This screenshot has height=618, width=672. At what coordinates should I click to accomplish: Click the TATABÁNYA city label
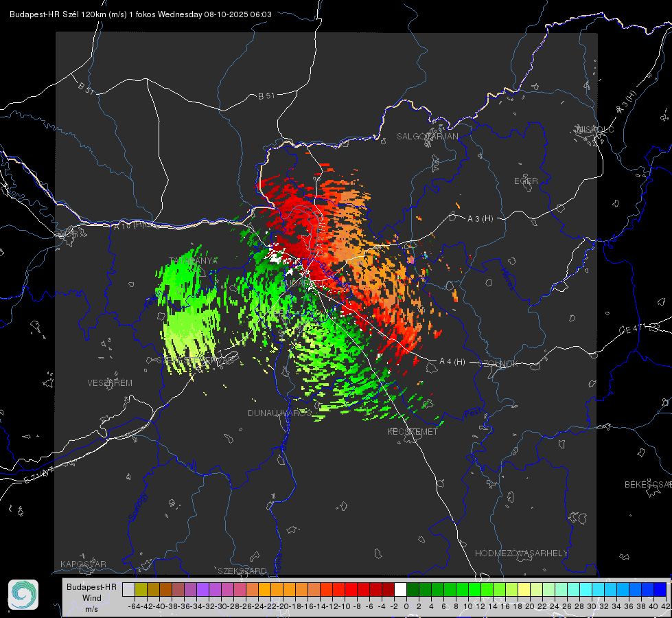point(194,261)
